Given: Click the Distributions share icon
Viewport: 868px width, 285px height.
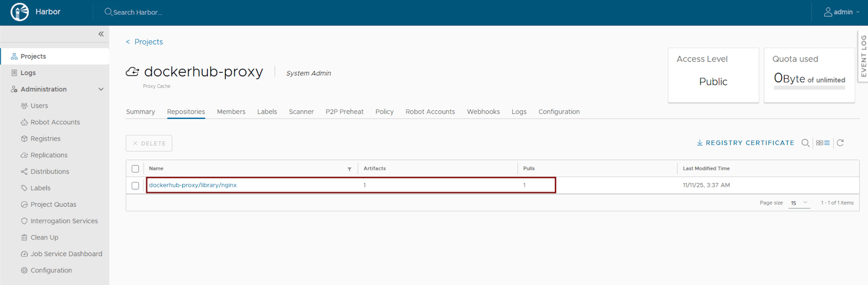Looking at the screenshot, I should (24, 172).
